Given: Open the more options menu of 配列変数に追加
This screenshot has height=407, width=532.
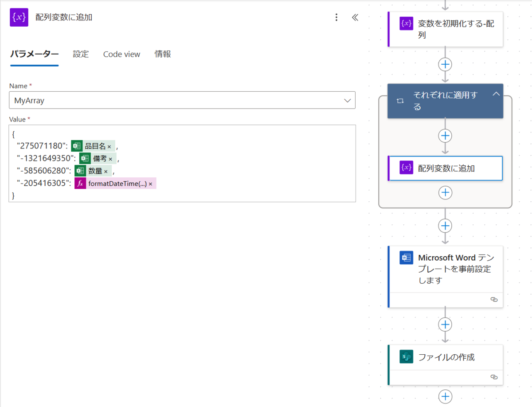Looking at the screenshot, I should point(336,17).
